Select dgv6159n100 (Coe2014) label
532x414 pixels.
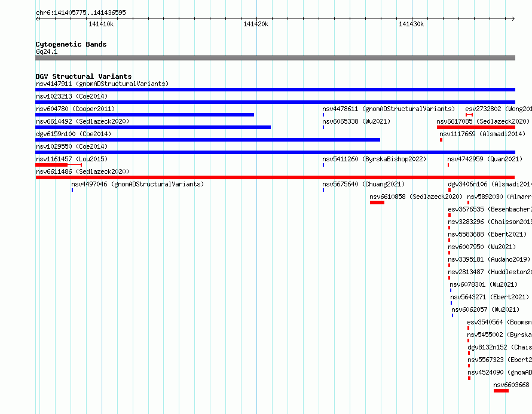tap(74, 134)
